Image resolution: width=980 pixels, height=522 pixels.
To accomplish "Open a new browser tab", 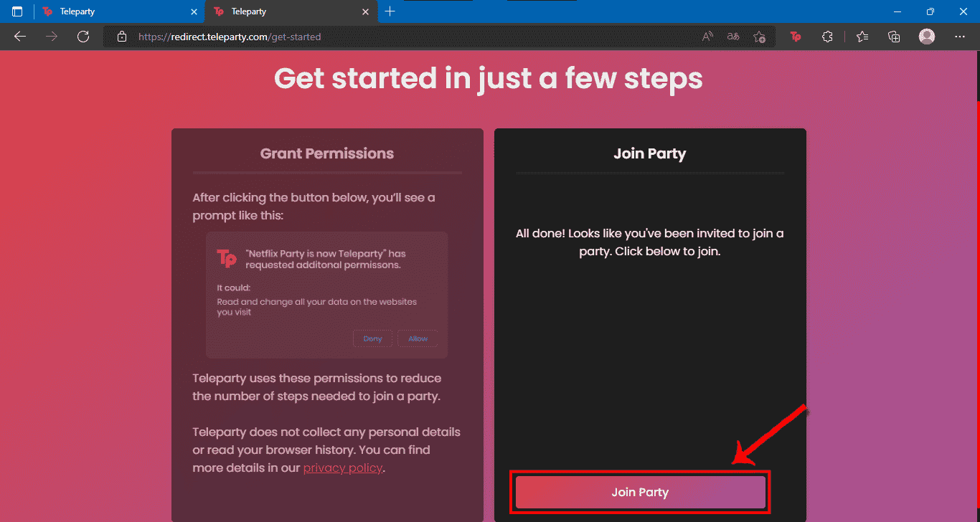I will coord(390,11).
